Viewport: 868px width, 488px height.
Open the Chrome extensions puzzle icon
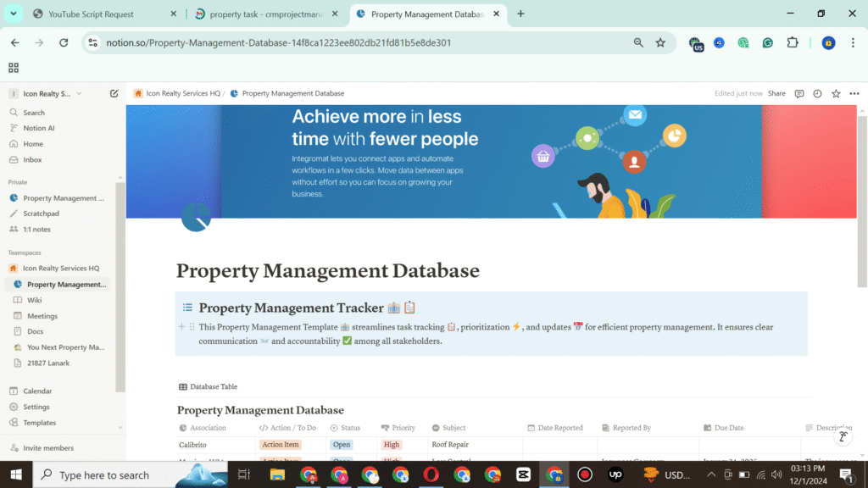tap(793, 42)
